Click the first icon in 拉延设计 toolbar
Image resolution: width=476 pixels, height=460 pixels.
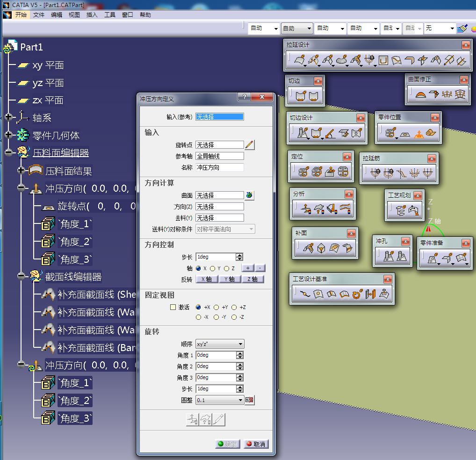click(x=299, y=60)
